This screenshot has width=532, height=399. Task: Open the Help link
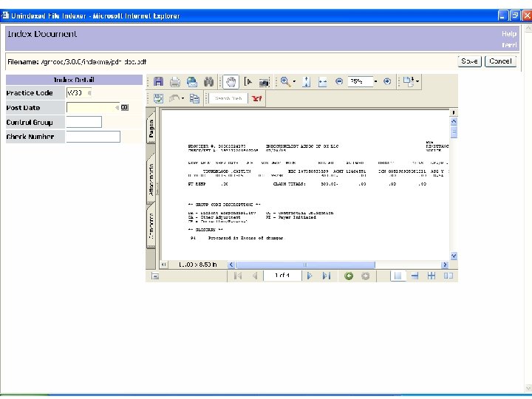click(x=509, y=34)
